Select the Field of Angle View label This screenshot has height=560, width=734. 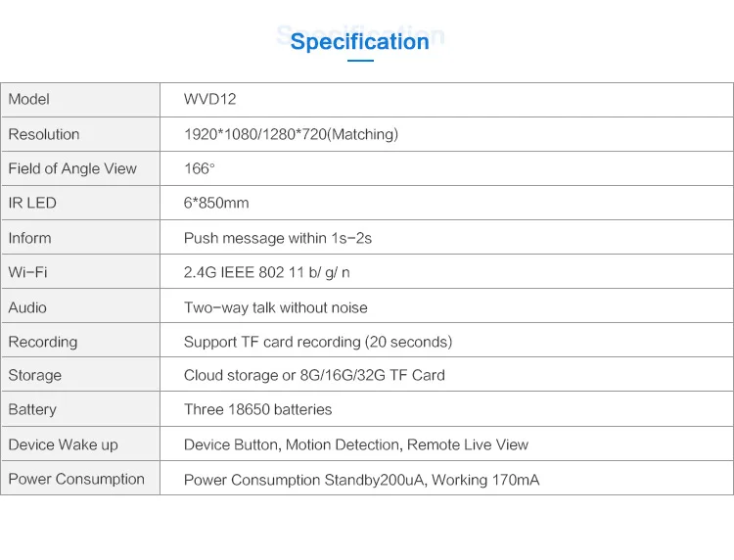coord(72,169)
